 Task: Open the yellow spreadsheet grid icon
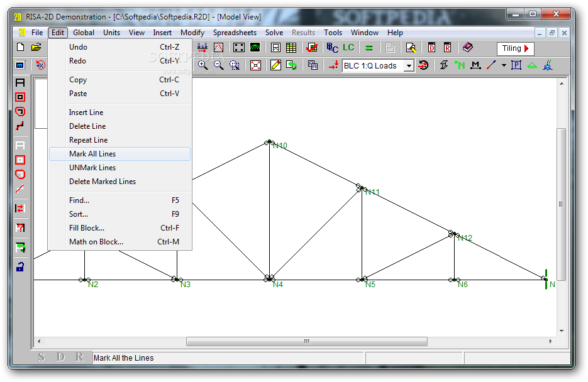pos(291,48)
